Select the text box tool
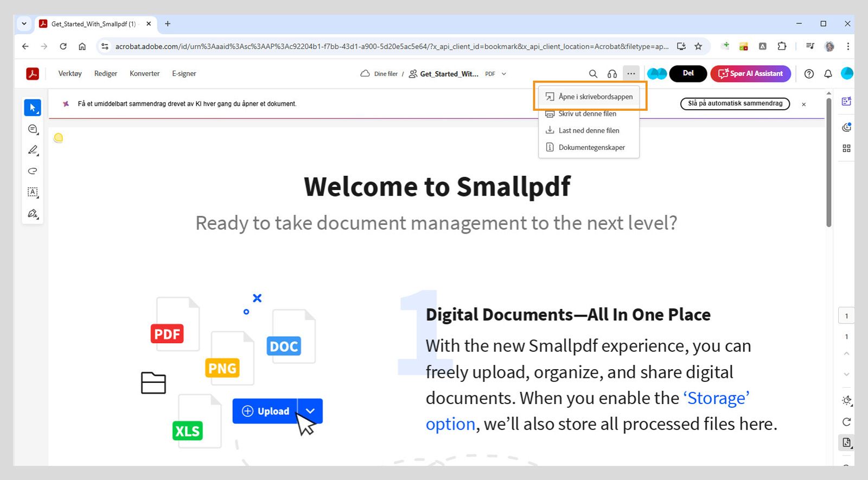This screenshot has height=480, width=868. (x=33, y=192)
